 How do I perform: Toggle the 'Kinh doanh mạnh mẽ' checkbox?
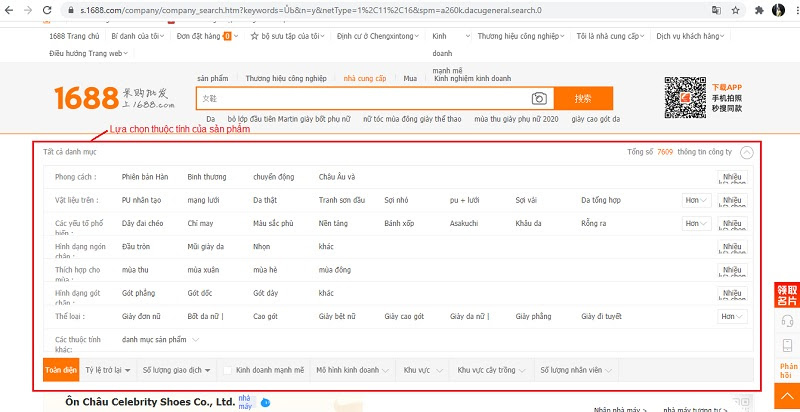coord(228,370)
